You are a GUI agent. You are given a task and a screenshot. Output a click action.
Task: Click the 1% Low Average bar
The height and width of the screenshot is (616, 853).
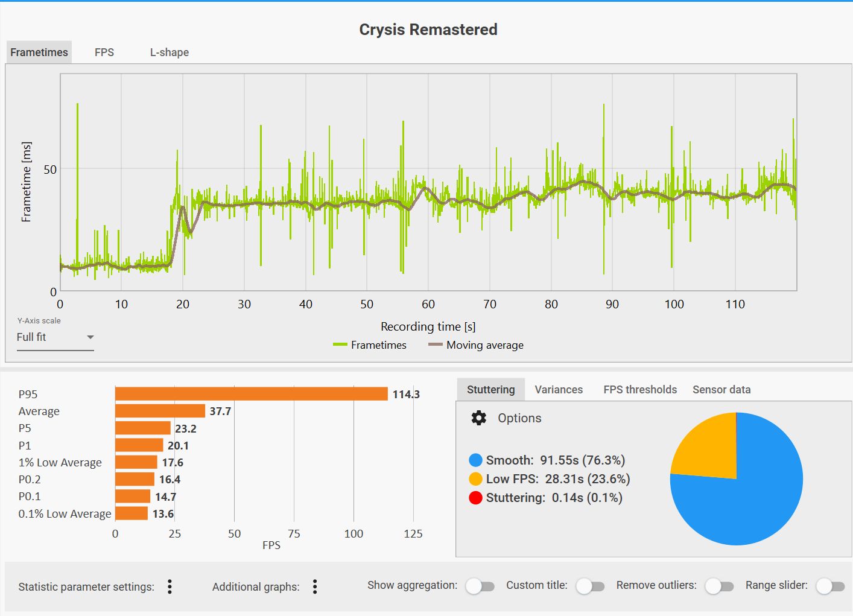(x=136, y=462)
